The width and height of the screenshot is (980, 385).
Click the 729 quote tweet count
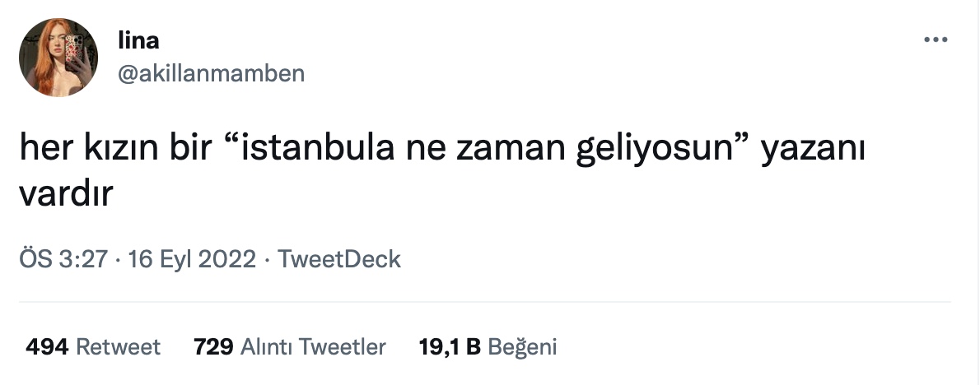coord(214,347)
